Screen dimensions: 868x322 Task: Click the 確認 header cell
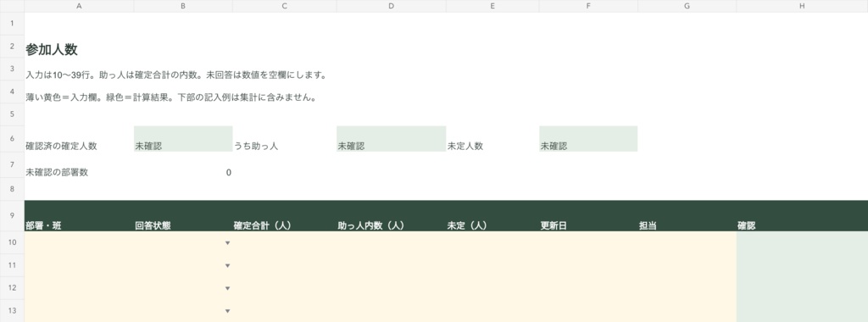pyautogui.click(x=802, y=216)
